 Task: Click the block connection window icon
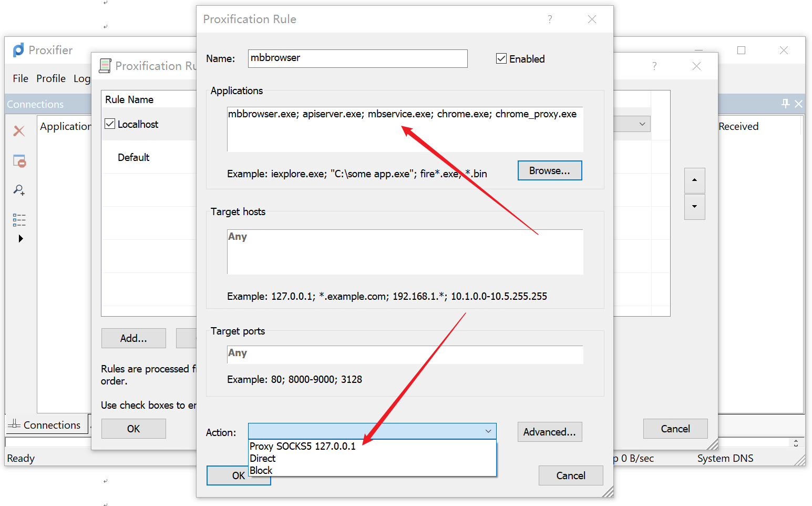pos(19,161)
